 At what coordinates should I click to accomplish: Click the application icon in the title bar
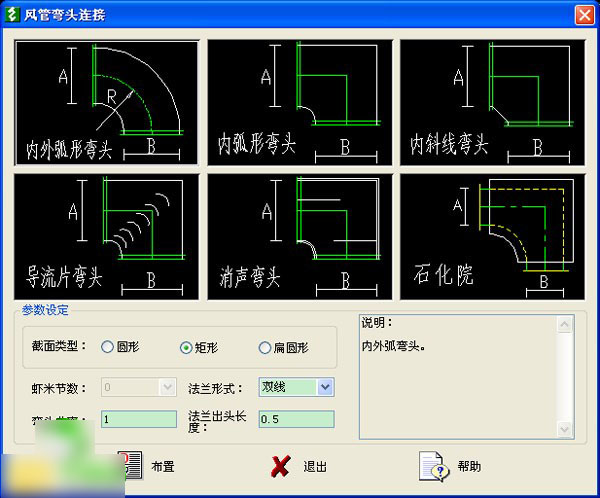[x=12, y=15]
